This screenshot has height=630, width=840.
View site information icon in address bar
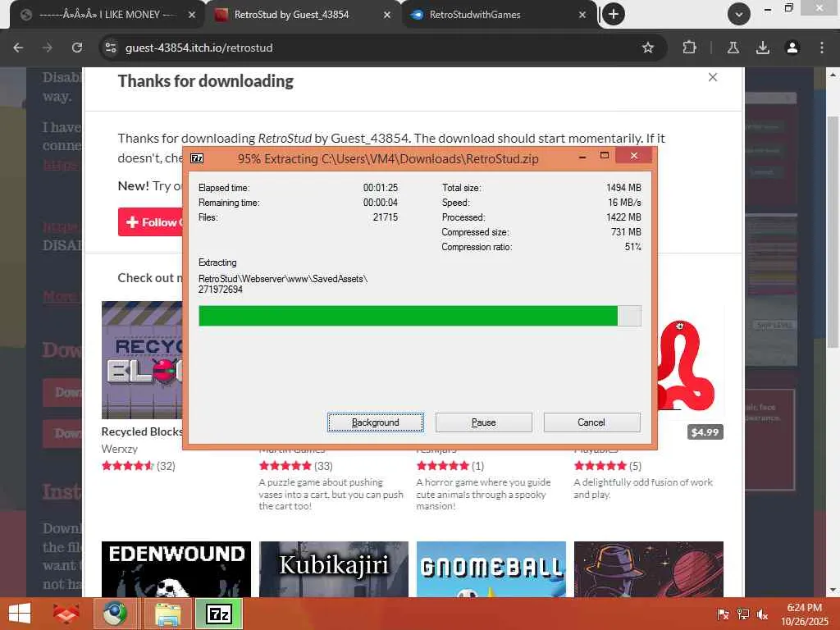tap(111, 48)
